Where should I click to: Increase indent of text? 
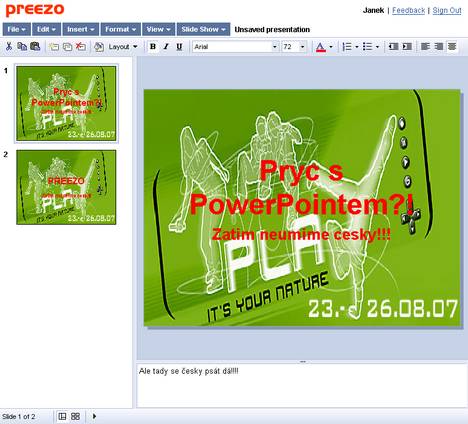click(407, 47)
